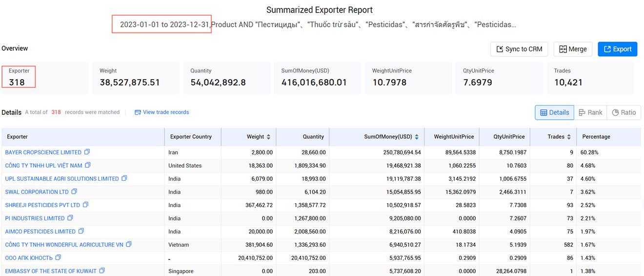The height and width of the screenshot is (276, 644).
Task: Copy BAYER CROPSCIENCE LIMITED name icon
Action: click(87, 152)
